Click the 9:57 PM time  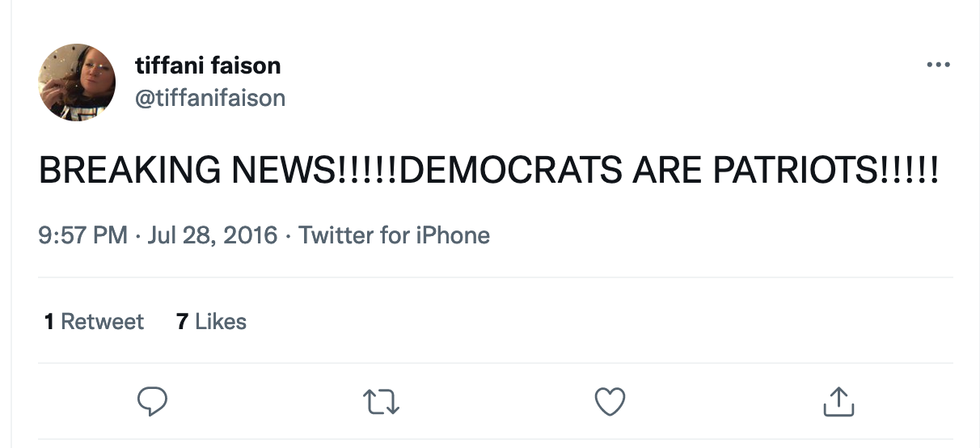(82, 236)
